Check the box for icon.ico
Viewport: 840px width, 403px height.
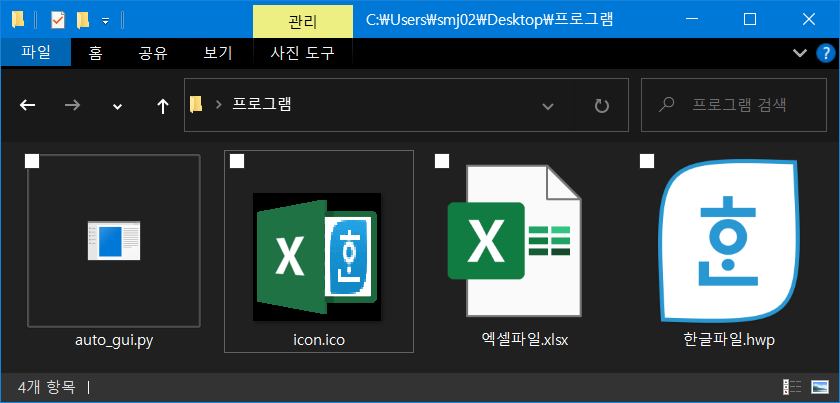237,161
